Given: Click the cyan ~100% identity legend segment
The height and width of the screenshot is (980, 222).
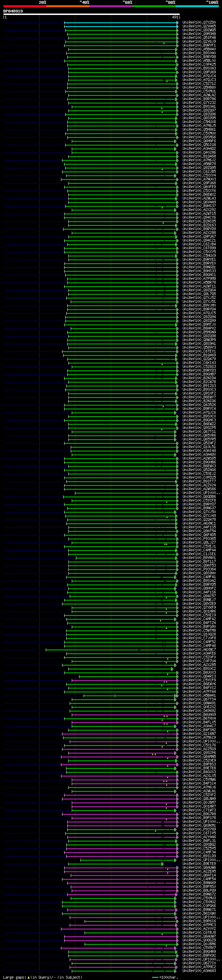Looking at the screenshot, I should click(197, 6).
